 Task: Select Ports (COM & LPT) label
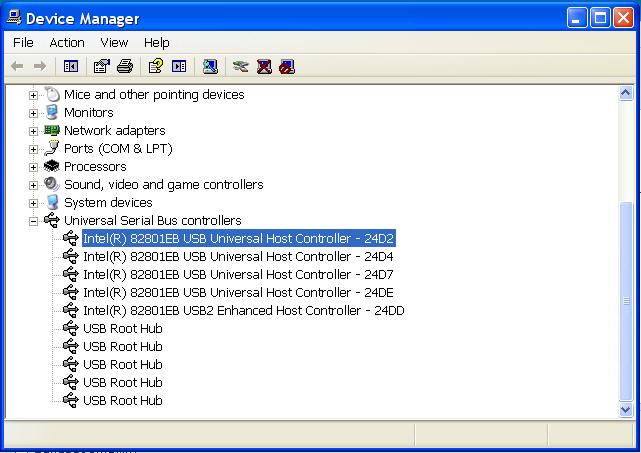118,148
